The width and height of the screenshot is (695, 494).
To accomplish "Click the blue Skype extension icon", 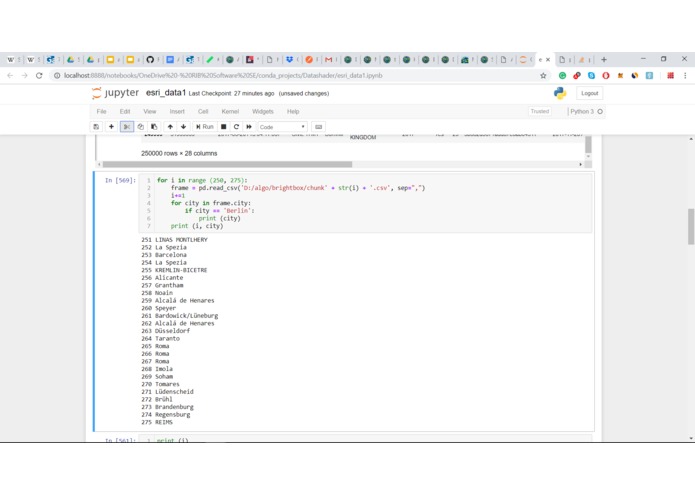I will [591, 76].
